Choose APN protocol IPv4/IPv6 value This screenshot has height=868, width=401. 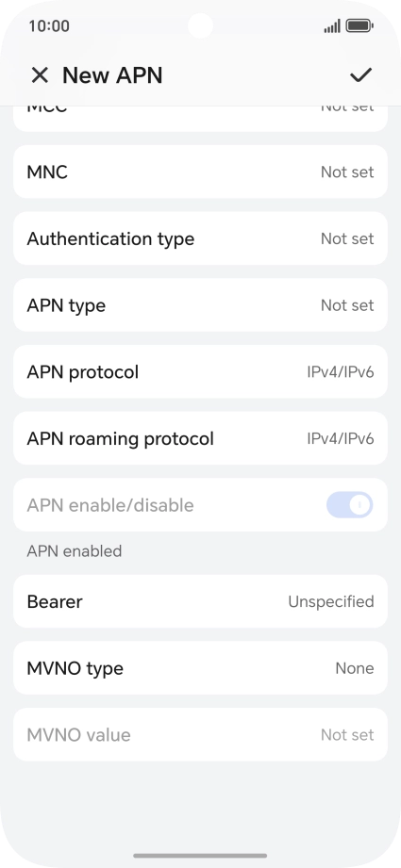pyautogui.click(x=341, y=372)
